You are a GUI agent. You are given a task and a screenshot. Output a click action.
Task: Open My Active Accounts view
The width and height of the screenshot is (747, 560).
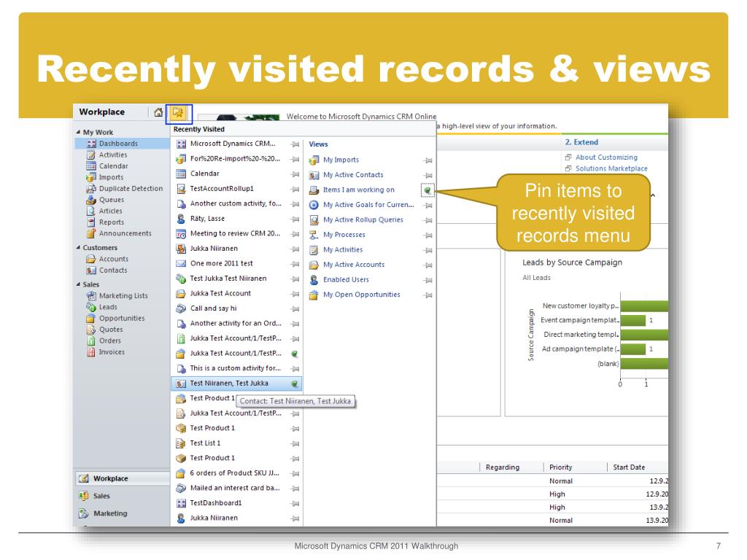(x=354, y=265)
